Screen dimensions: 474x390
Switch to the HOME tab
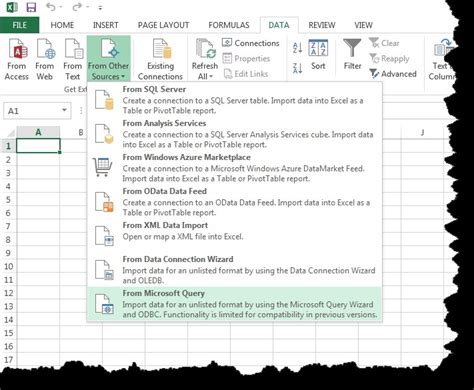pos(62,25)
